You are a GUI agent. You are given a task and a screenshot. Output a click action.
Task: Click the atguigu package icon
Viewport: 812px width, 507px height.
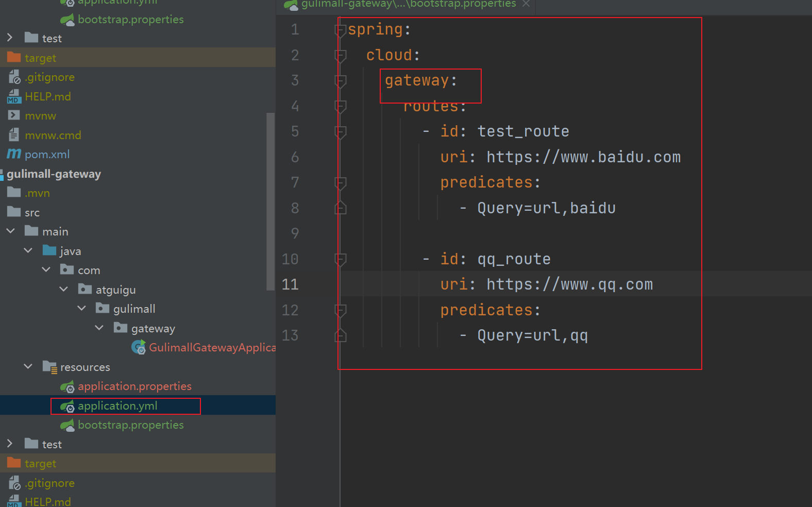pyautogui.click(x=85, y=289)
